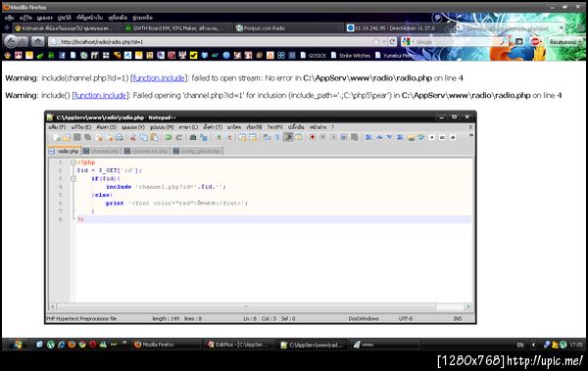
Task: Open Find with the binoculars icon
Action: 193,137
